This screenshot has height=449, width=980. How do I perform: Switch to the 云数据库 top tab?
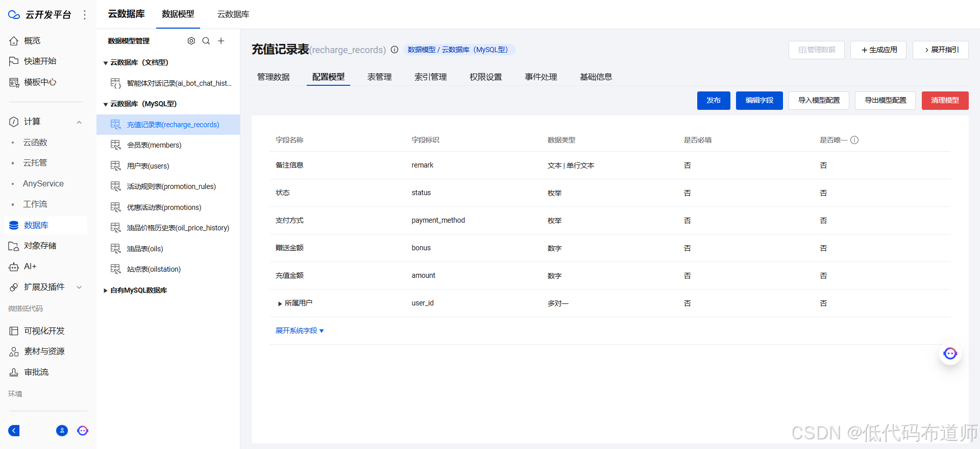(233, 14)
